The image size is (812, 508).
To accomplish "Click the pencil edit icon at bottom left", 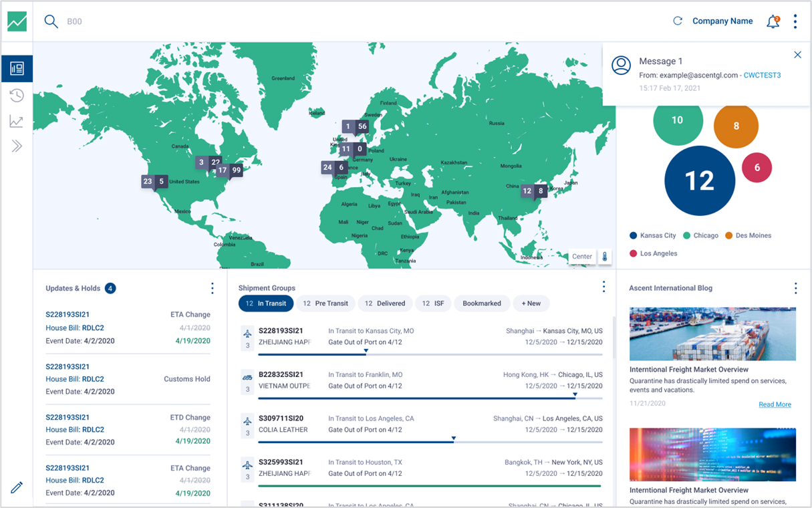I will (x=17, y=487).
